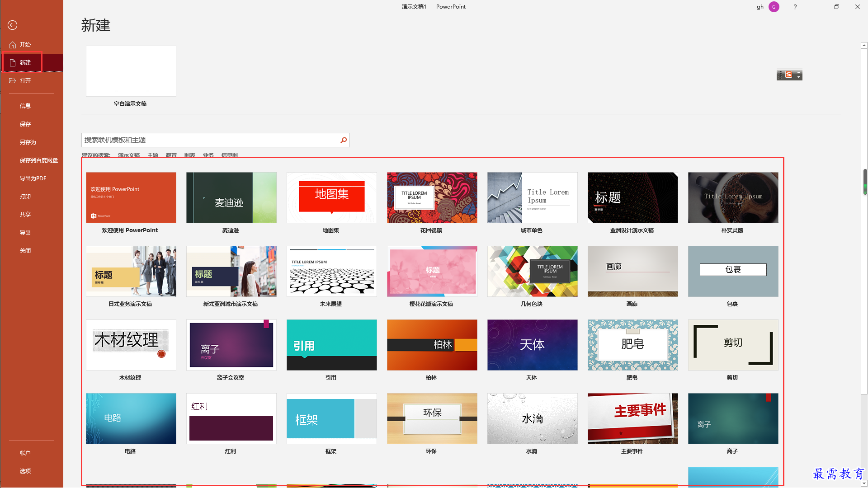Open the 信息 section

coord(32,106)
